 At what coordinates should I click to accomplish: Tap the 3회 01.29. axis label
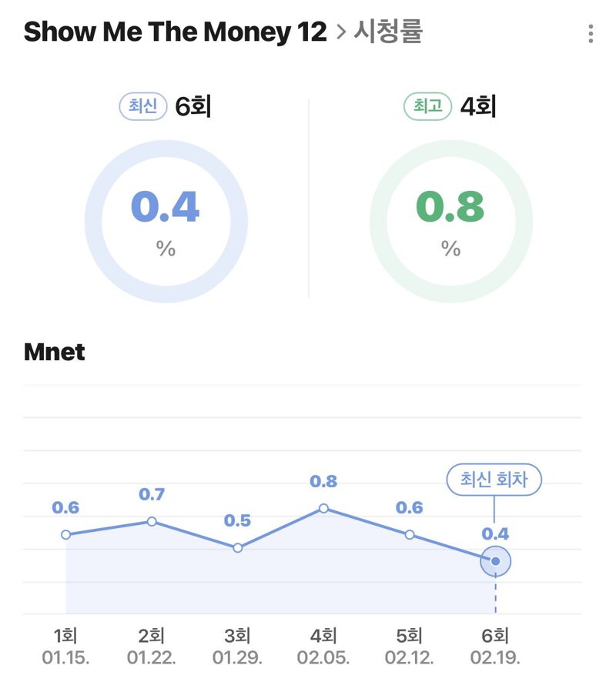tap(237, 646)
